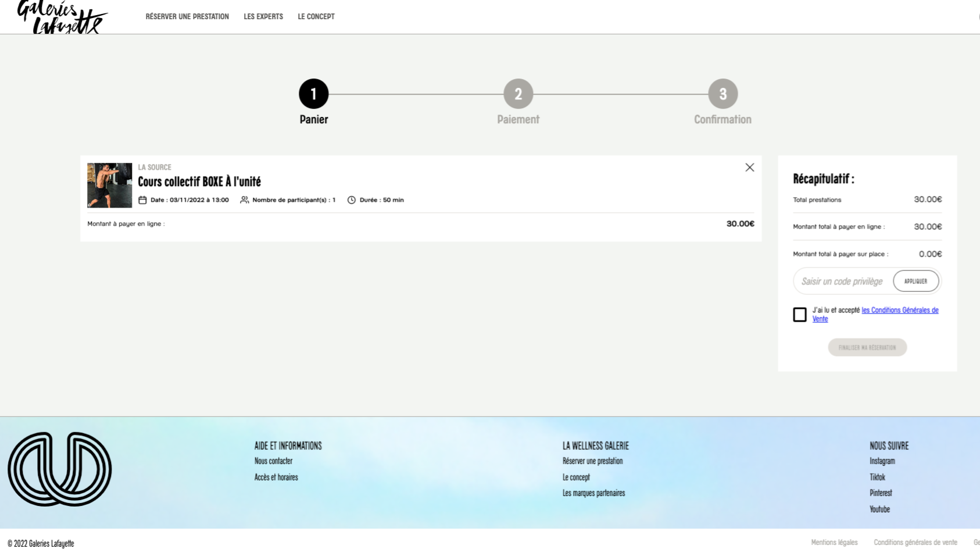Screen dimensions: 980x556
Task: Open Nous contacter footer link
Action: coord(273,461)
